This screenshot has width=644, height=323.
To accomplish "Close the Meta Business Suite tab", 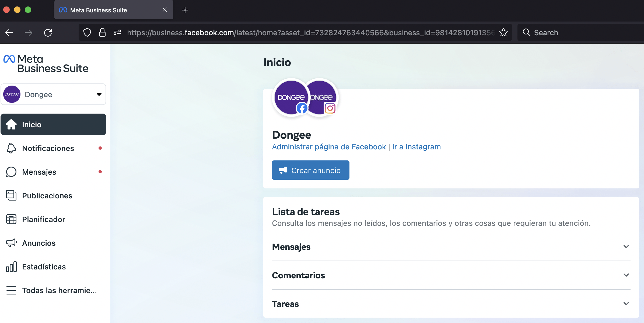I will coord(165,10).
